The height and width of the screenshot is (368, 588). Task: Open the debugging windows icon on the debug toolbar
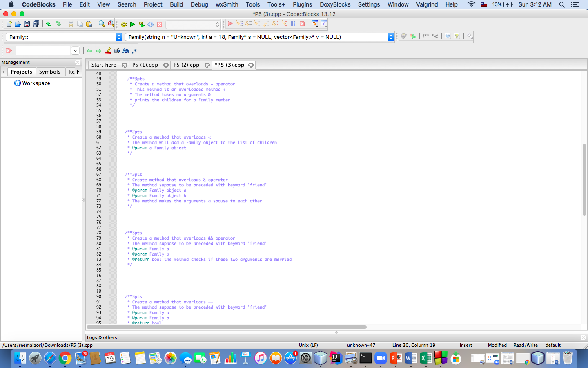pos(314,24)
